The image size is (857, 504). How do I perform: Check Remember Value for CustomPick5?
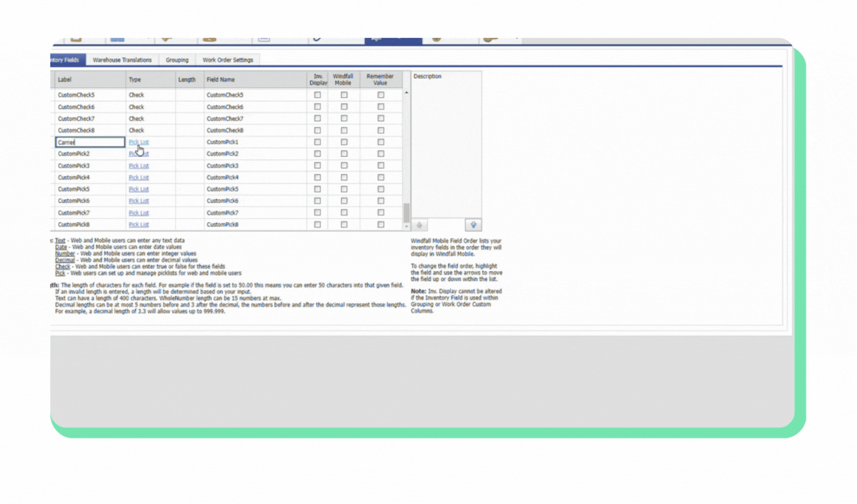[x=381, y=189]
